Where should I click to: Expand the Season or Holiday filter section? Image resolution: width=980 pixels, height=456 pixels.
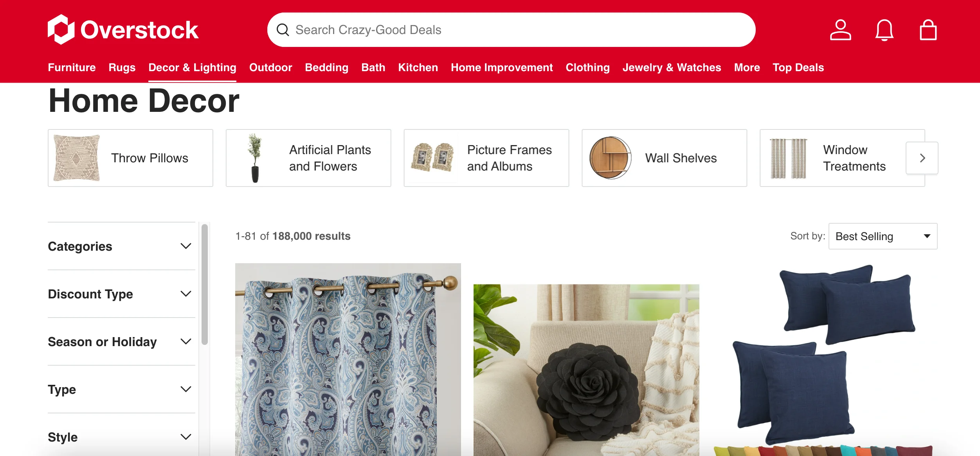(x=119, y=342)
